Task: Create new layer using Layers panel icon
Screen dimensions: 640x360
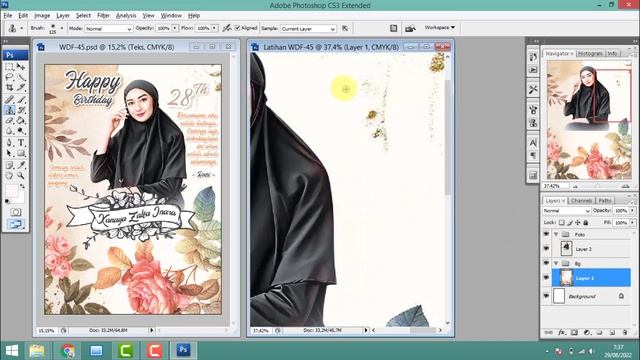Action: tap(612, 333)
